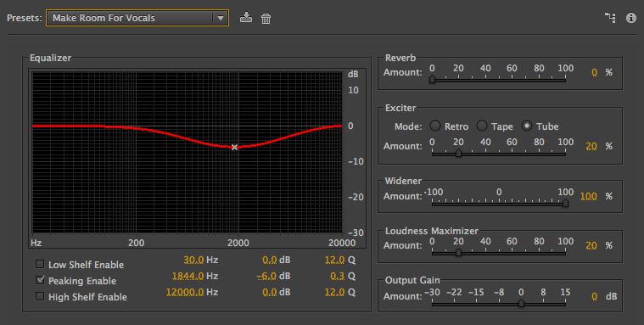This screenshot has width=644, height=325.
Task: Open the channel map editor icon
Action: pos(610,18)
